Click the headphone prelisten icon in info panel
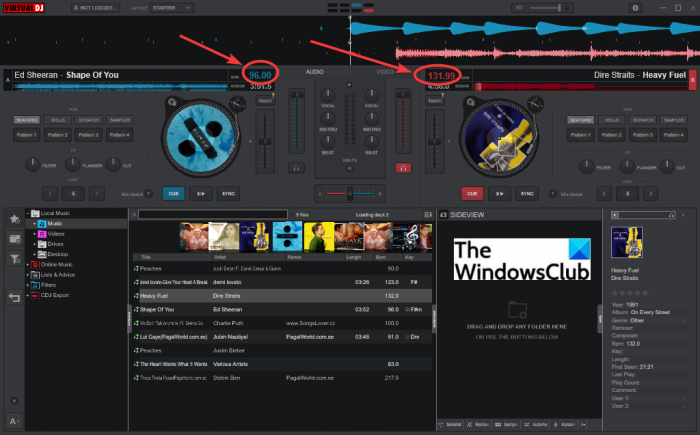The height and width of the screenshot is (435, 700). (x=671, y=215)
